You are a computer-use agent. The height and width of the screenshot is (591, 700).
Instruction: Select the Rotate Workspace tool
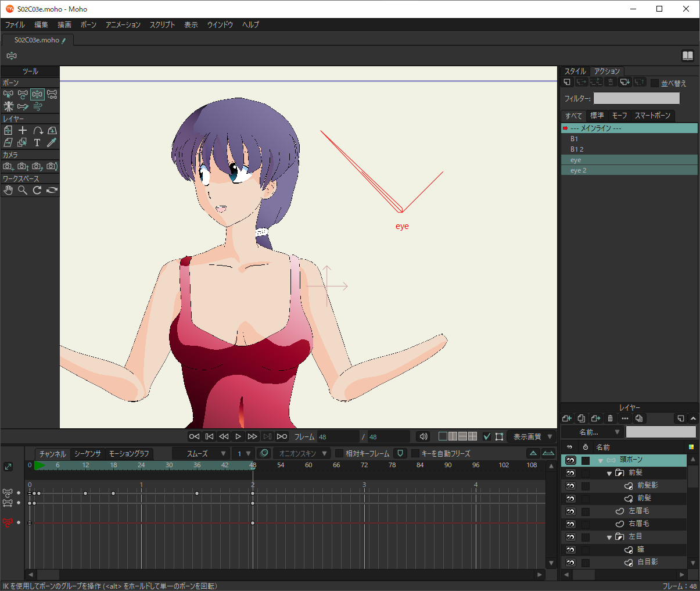coord(37,190)
